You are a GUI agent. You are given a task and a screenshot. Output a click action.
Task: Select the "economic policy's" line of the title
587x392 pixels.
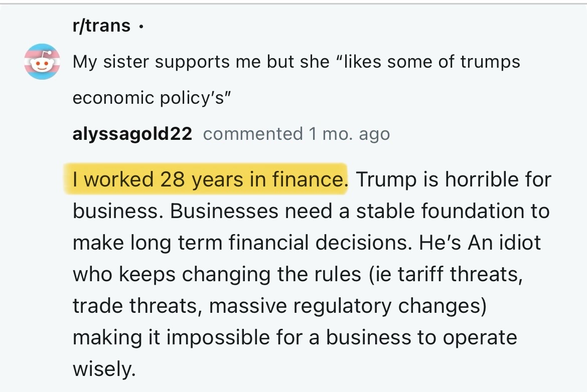[x=152, y=97]
